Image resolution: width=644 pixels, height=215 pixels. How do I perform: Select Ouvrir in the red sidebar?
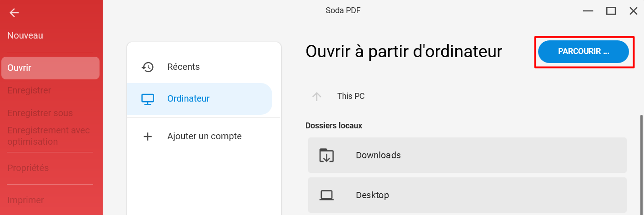tap(50, 68)
